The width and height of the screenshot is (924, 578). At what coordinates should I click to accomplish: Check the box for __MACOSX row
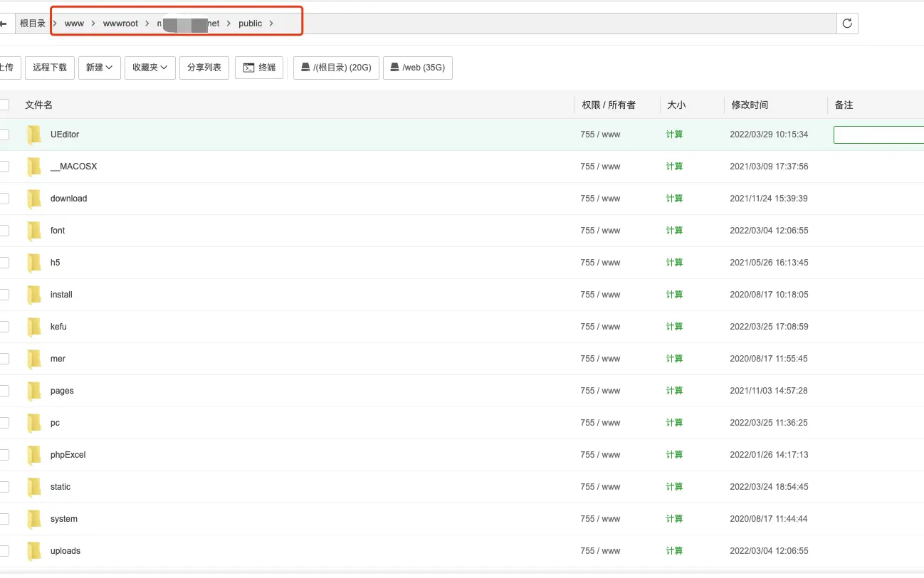[x=4, y=167]
